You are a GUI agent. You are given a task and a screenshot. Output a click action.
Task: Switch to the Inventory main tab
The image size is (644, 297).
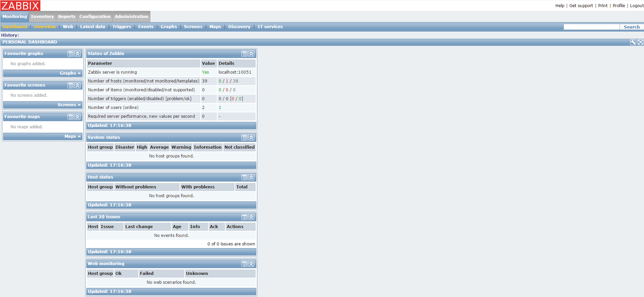tap(42, 17)
